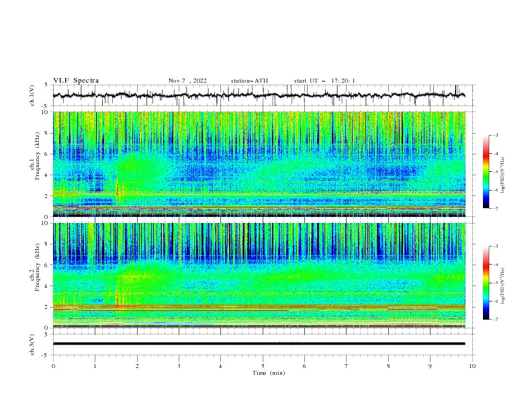Click the '0' tick on the time axis
The height and width of the screenshot is (411, 532).
point(53,366)
